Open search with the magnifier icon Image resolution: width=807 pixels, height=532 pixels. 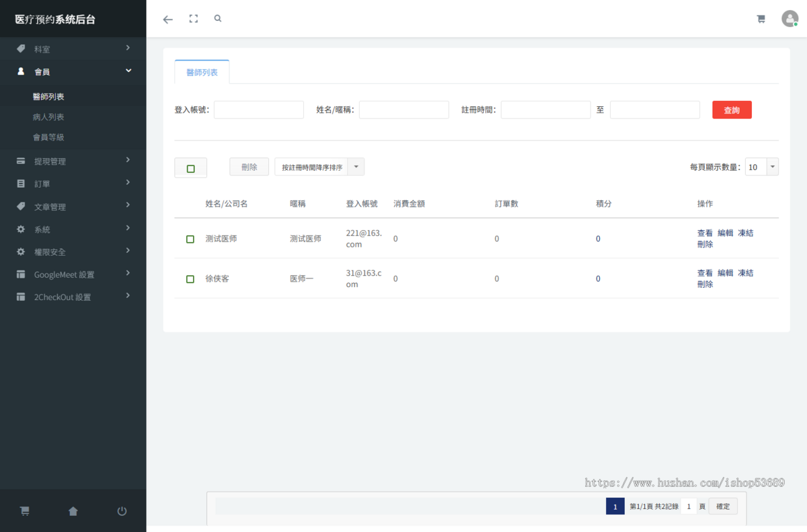pyautogui.click(x=218, y=19)
